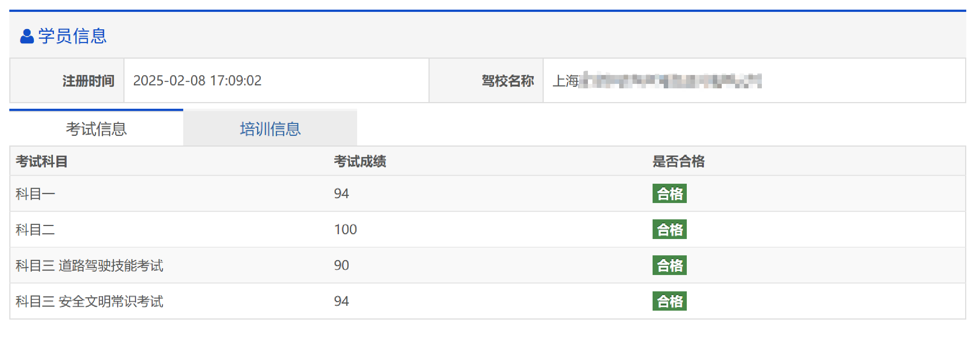
Task: Select the 科目一 row name
Action: click(x=35, y=194)
